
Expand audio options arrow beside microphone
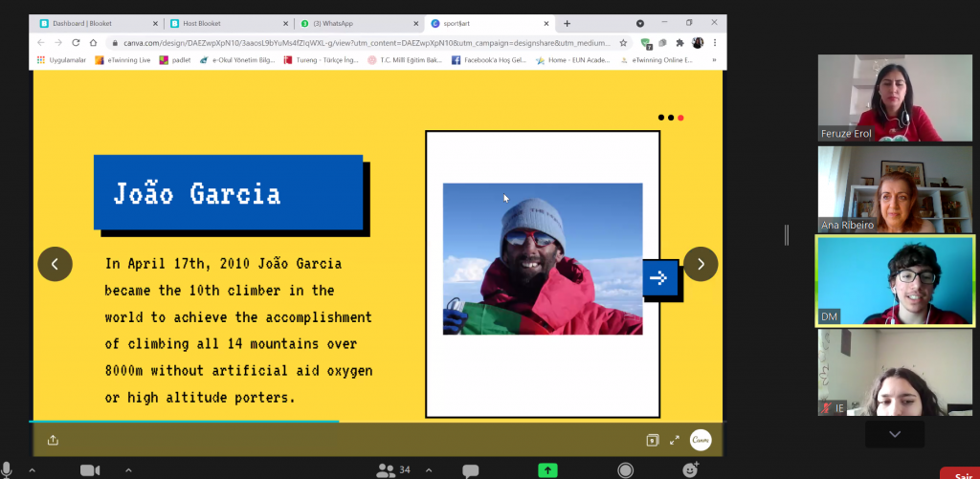click(31, 470)
